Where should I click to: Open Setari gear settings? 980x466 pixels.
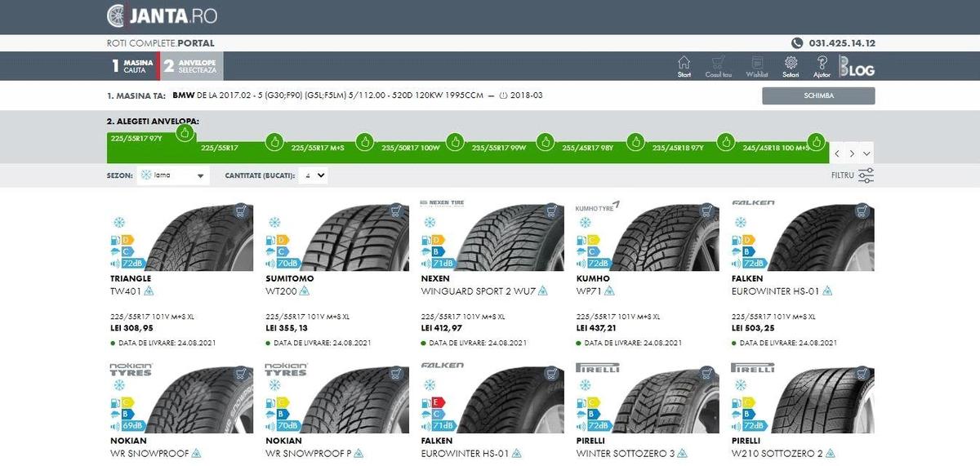click(791, 66)
